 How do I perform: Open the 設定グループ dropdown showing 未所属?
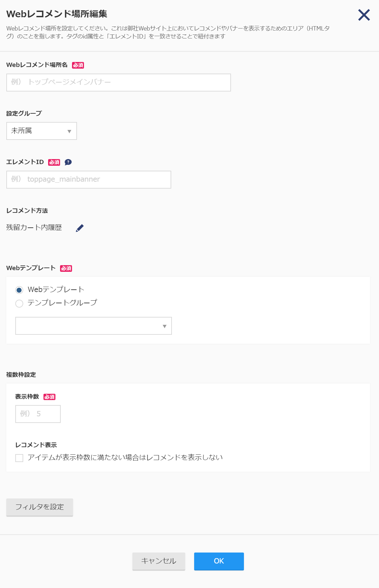[x=41, y=131]
